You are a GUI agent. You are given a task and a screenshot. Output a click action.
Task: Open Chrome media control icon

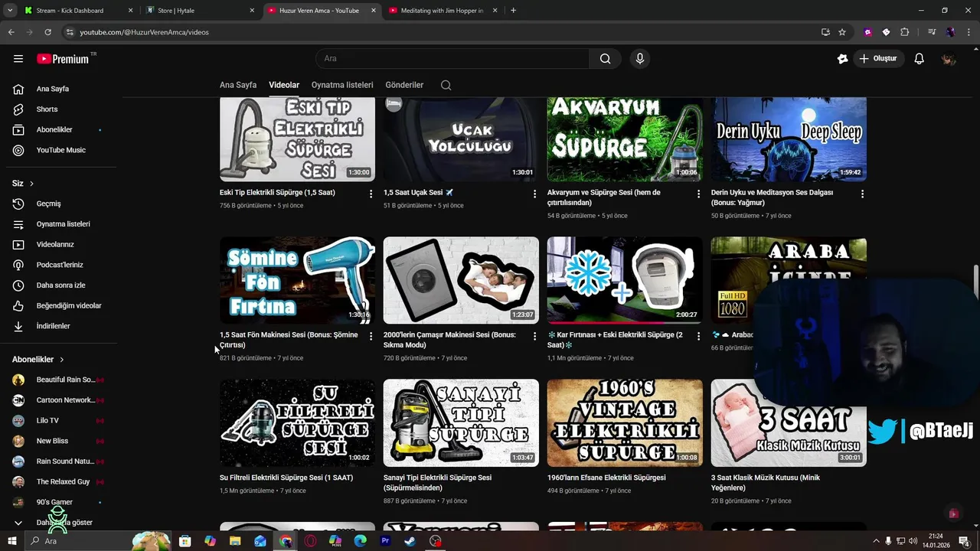point(931,32)
